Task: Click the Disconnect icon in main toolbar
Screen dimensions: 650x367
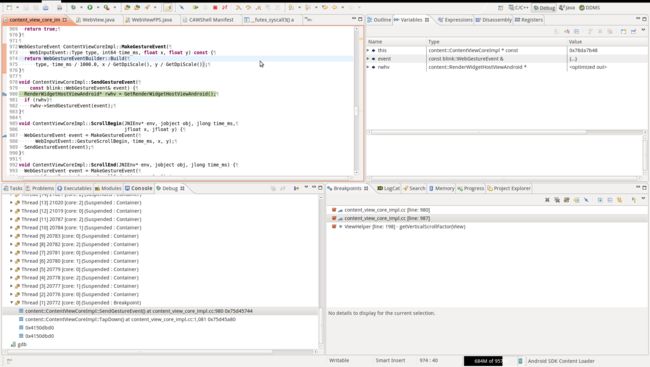Action: point(225,7)
